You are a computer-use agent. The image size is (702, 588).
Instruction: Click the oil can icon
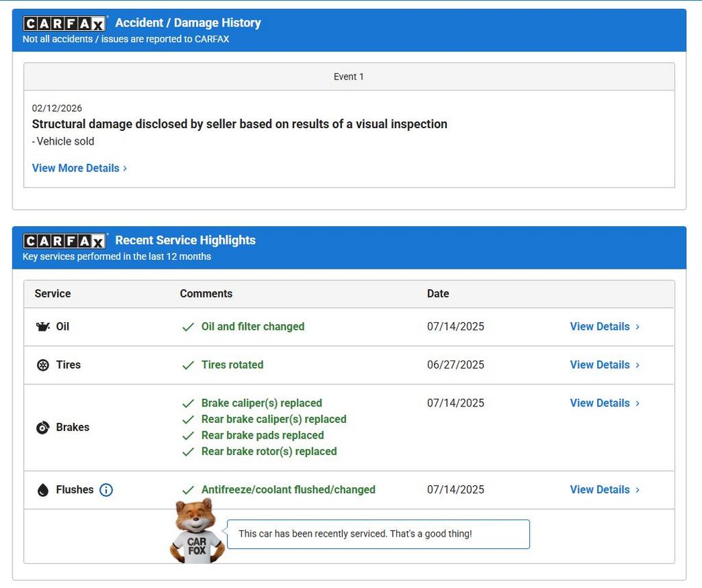(x=43, y=327)
